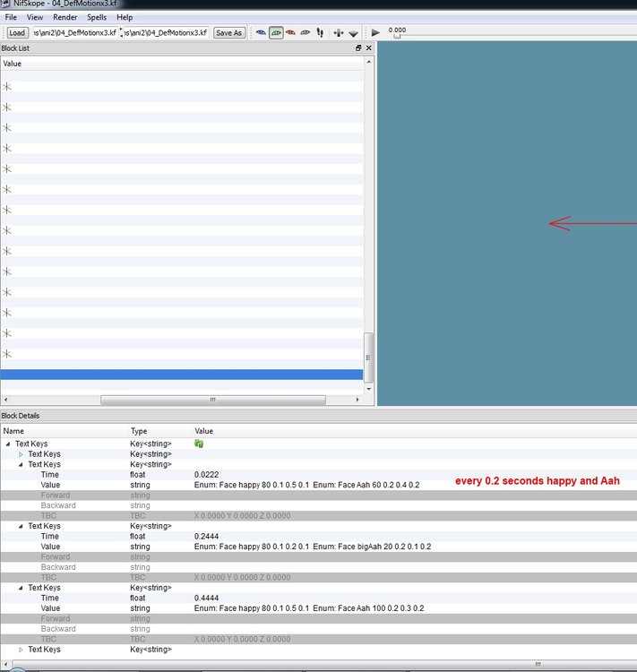Select the Time value 0.2444
The image size is (637, 672).
pos(206,537)
